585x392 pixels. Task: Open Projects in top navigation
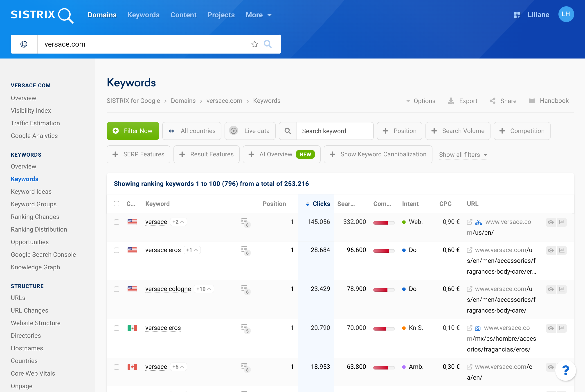221,15
